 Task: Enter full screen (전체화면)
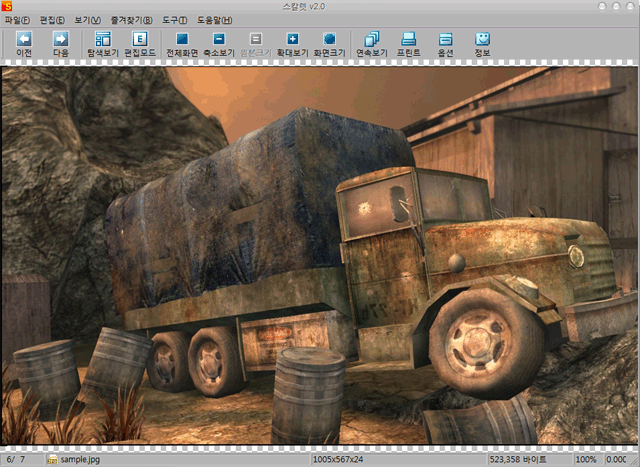tap(182, 44)
